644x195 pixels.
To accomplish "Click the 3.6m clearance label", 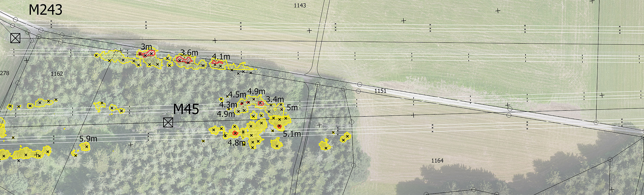I will click(x=189, y=53).
